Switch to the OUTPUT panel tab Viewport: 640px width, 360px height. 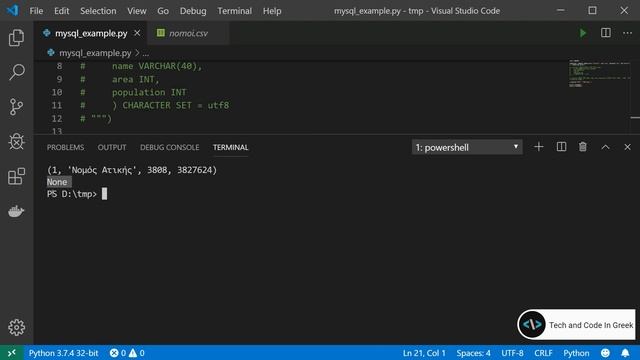pyautogui.click(x=112, y=147)
